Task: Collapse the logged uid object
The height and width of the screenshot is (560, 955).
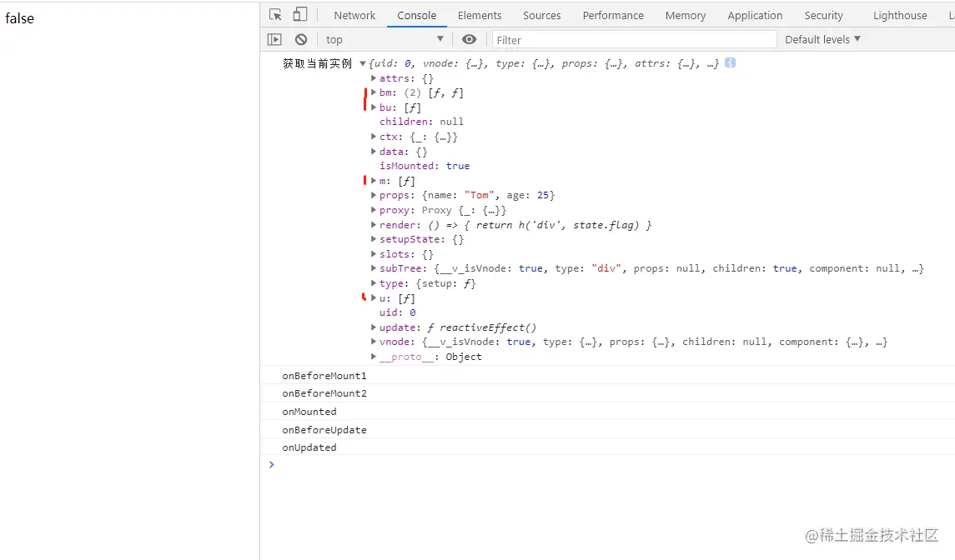Action: 362,63
